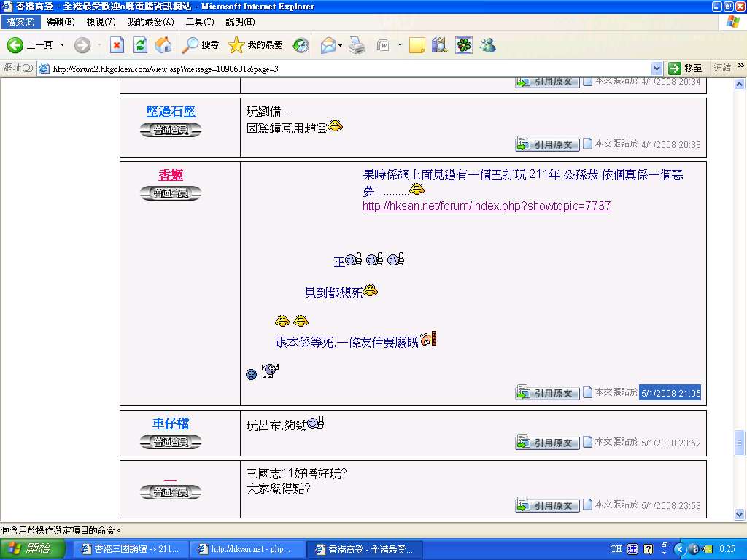Open the hksan.net forum topic link
The height and width of the screenshot is (560, 747).
pos(487,206)
